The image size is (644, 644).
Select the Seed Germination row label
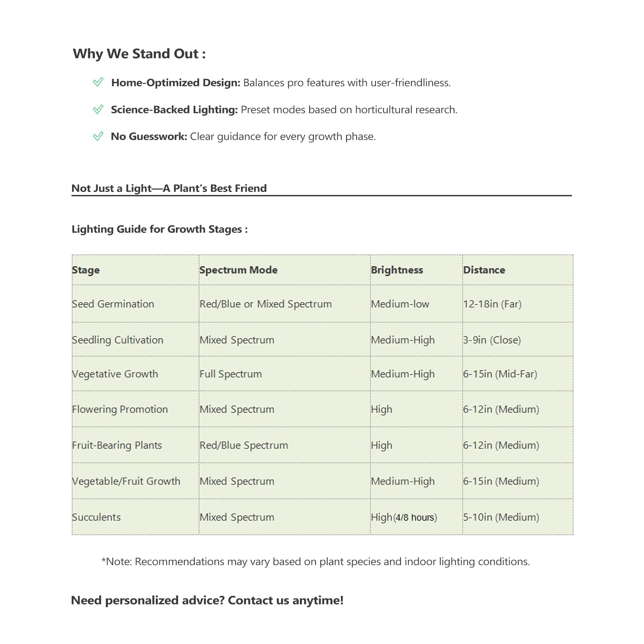pyautogui.click(x=113, y=304)
